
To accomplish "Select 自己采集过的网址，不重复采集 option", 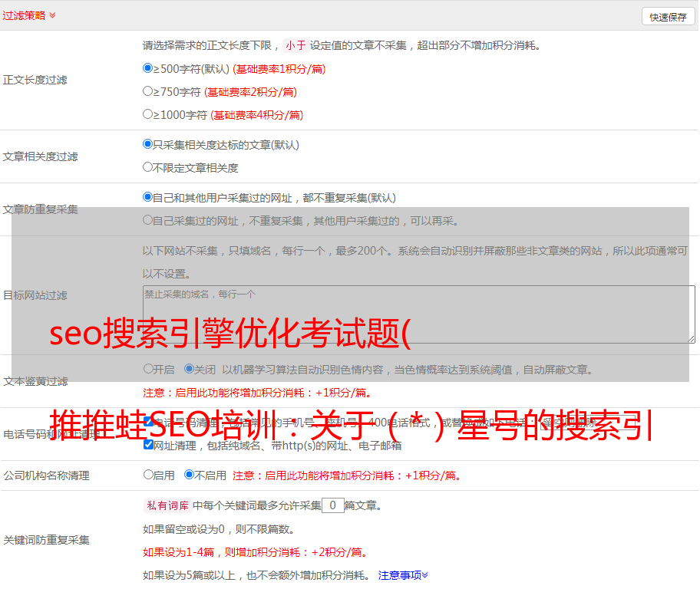I will (148, 219).
